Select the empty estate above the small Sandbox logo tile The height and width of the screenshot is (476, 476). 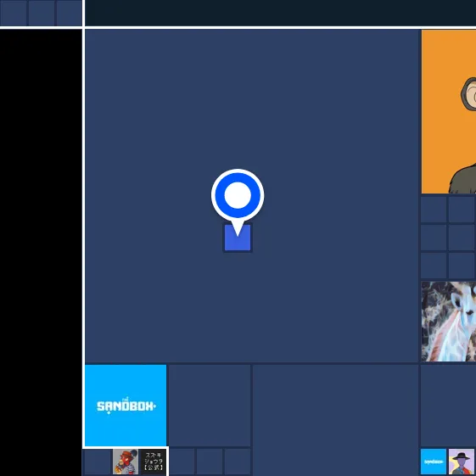[448, 406]
